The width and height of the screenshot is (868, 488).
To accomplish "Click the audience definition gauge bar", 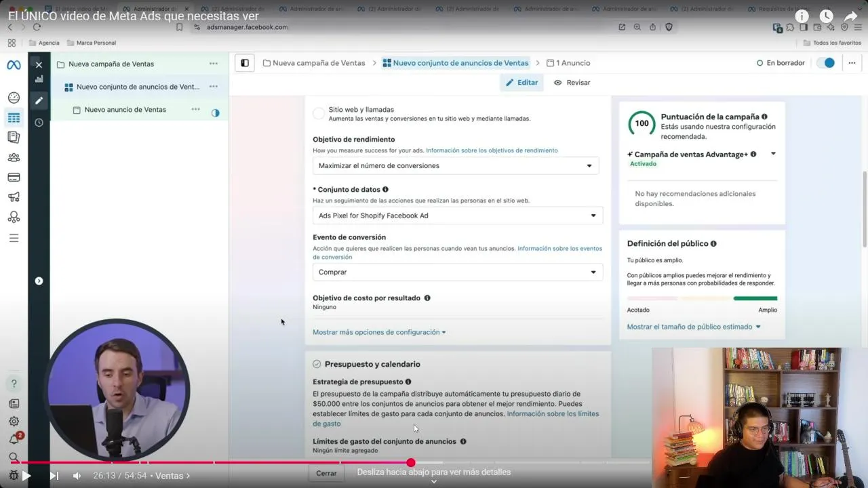I will tap(702, 298).
